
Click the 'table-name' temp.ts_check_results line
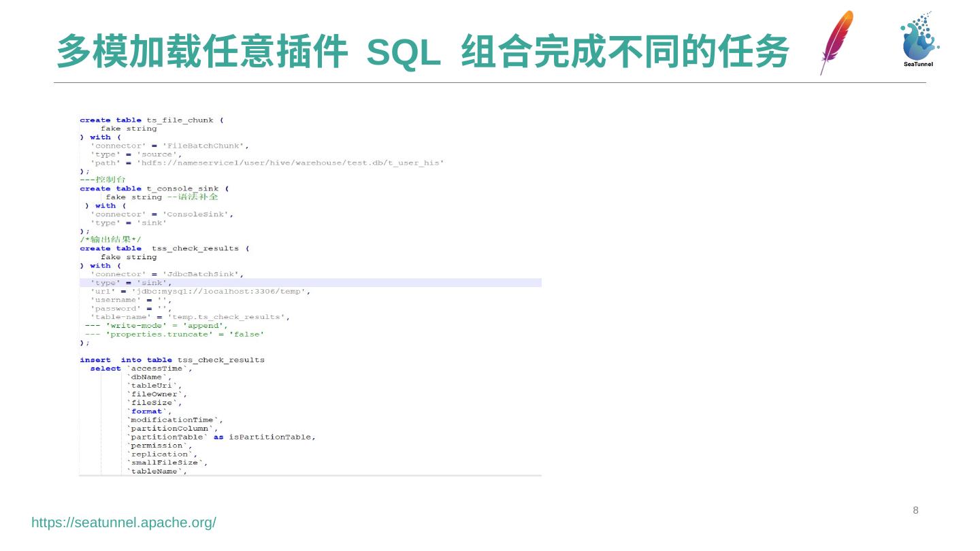click(x=190, y=317)
